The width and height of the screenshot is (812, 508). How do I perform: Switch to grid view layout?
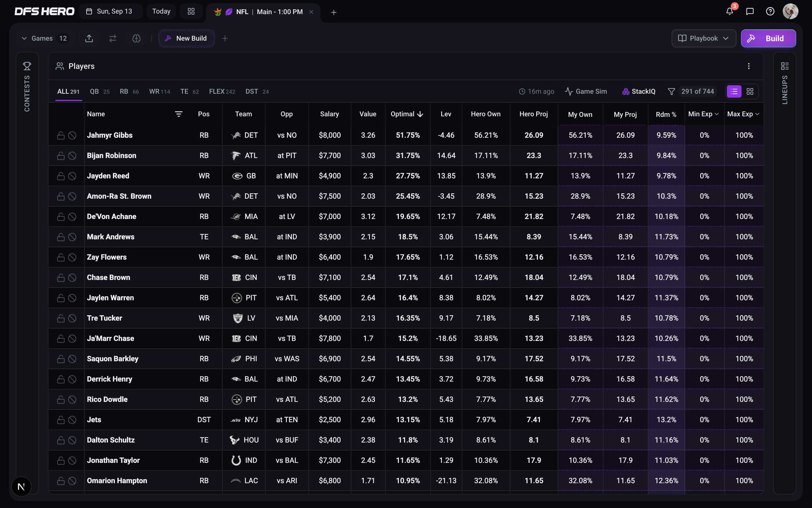tap(750, 91)
